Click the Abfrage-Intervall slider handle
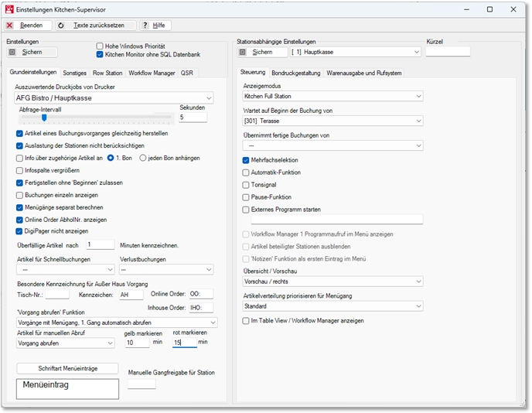This screenshot has height=413, width=532. (45, 118)
